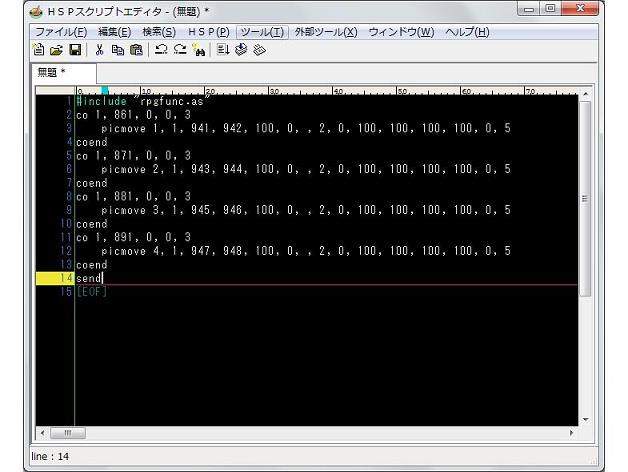Click the coend text on line 7

pos(92,183)
